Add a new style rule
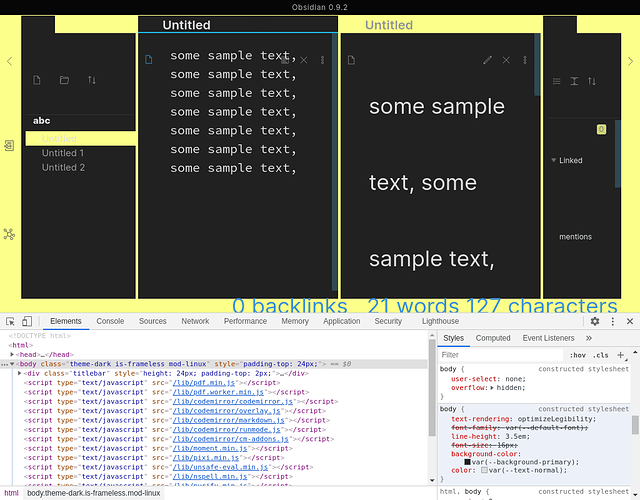 (621, 355)
